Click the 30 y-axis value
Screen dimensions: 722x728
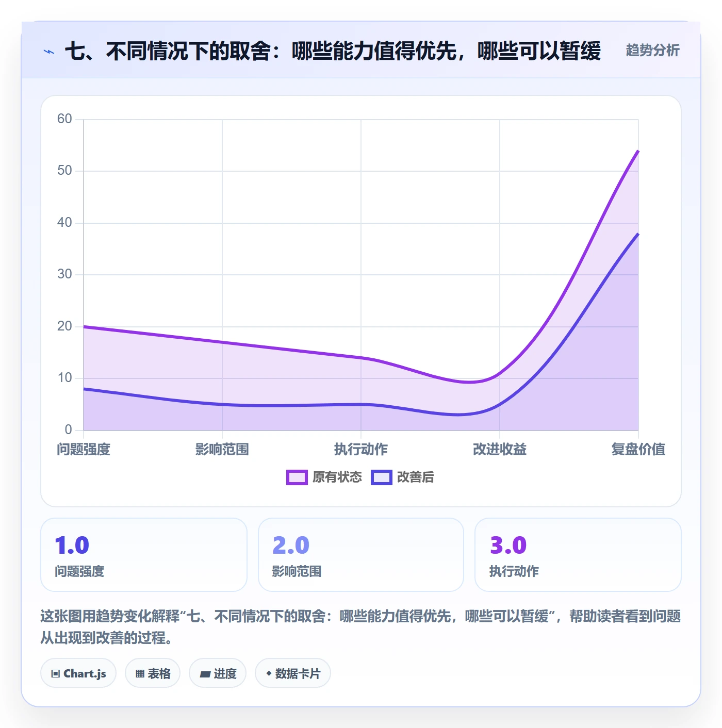tap(64, 274)
